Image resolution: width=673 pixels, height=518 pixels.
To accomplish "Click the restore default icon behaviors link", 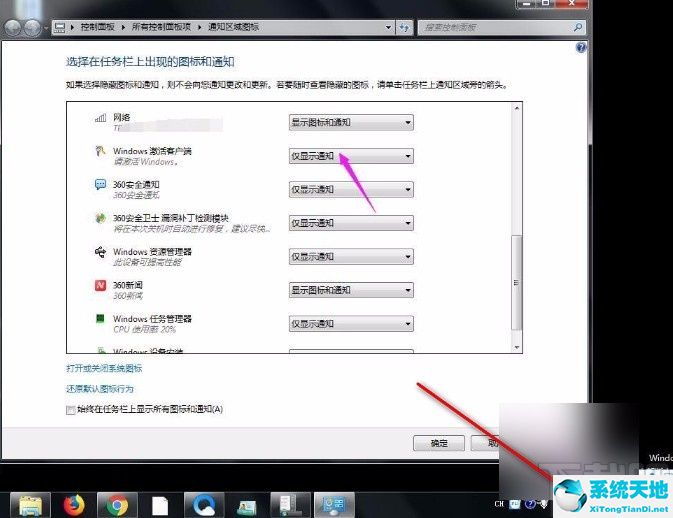I will [x=100, y=388].
